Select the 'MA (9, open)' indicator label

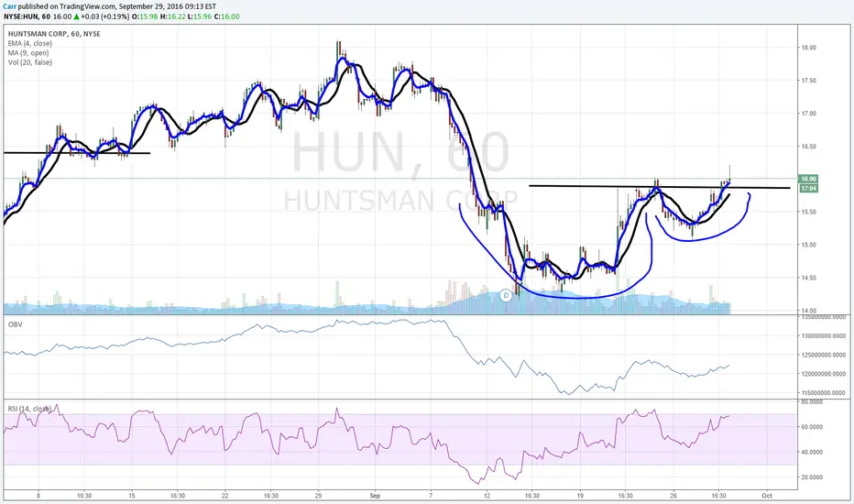click(x=28, y=53)
